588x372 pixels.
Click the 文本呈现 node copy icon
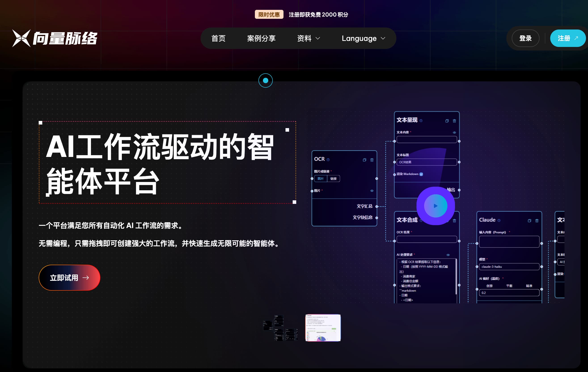click(447, 121)
